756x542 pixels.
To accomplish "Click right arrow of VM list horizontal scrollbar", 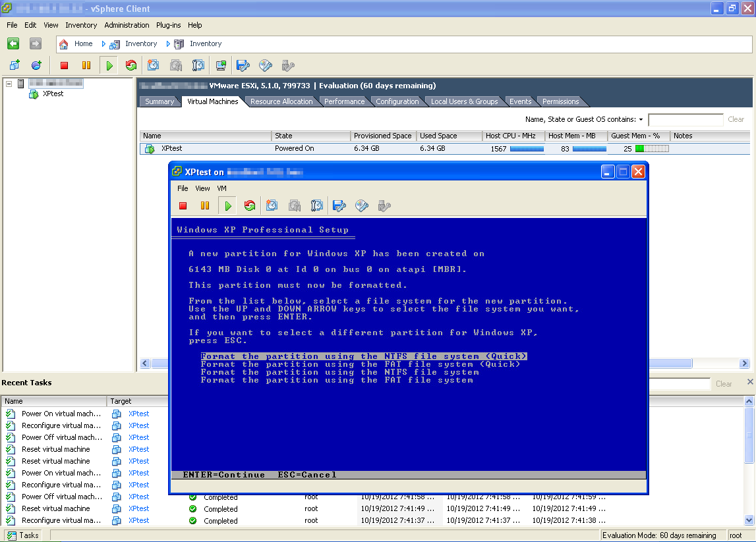I will 744,364.
